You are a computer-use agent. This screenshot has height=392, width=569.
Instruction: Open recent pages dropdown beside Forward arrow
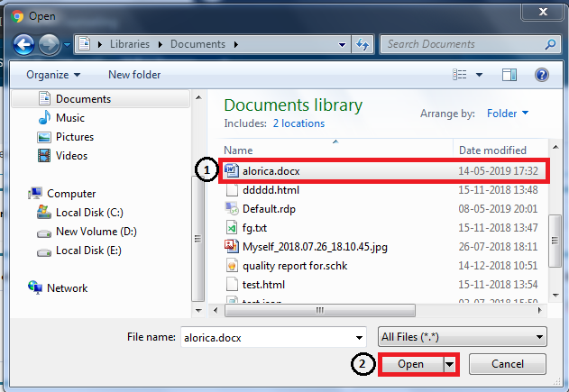(x=67, y=45)
